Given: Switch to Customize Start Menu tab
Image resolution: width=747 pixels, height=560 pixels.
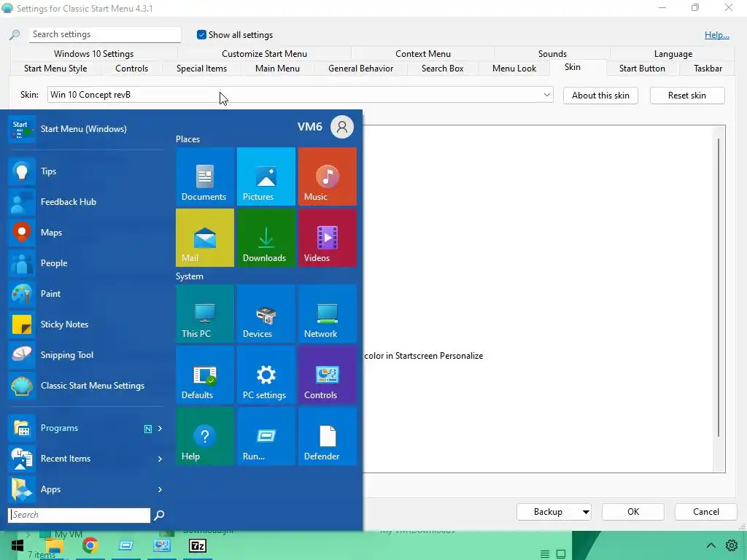Looking at the screenshot, I should 264,54.
